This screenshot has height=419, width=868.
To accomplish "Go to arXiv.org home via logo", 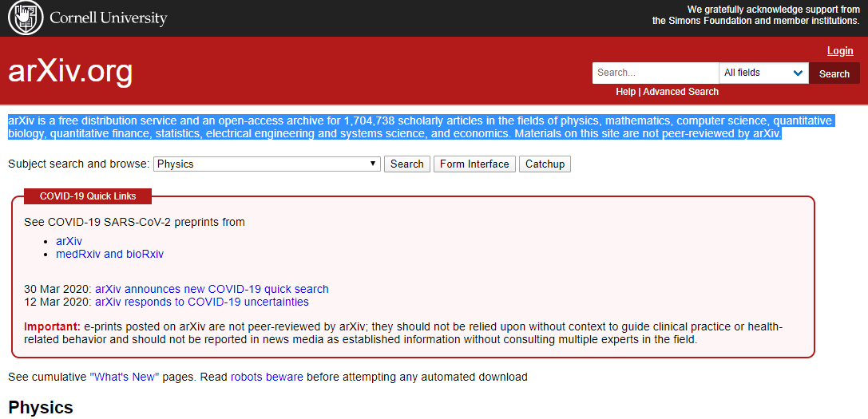I will click(70, 71).
